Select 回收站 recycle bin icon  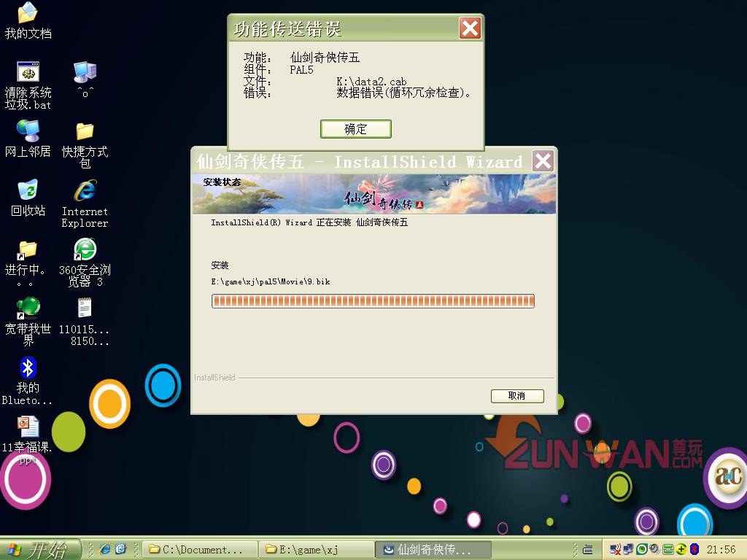(28, 198)
